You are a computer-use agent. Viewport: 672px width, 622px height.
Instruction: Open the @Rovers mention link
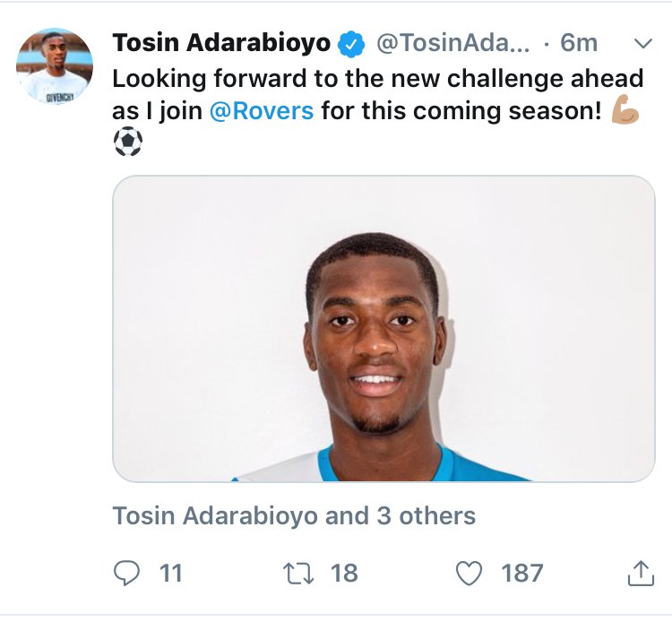point(262,111)
